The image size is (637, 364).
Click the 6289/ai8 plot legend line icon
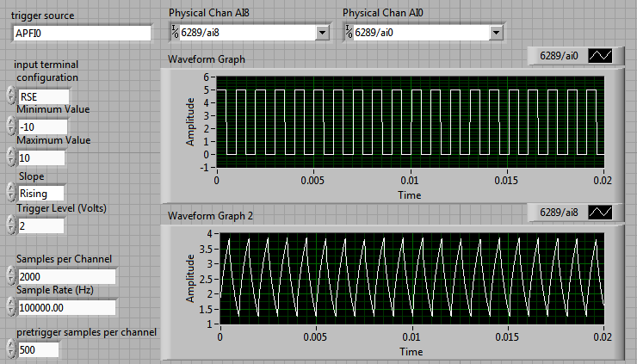[600, 212]
